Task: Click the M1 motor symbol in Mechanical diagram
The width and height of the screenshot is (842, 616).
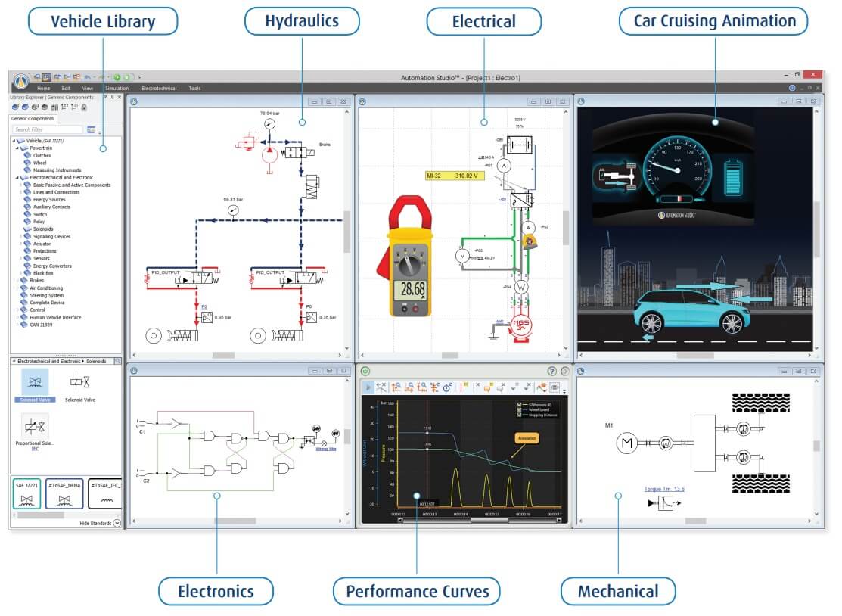Action: [626, 443]
